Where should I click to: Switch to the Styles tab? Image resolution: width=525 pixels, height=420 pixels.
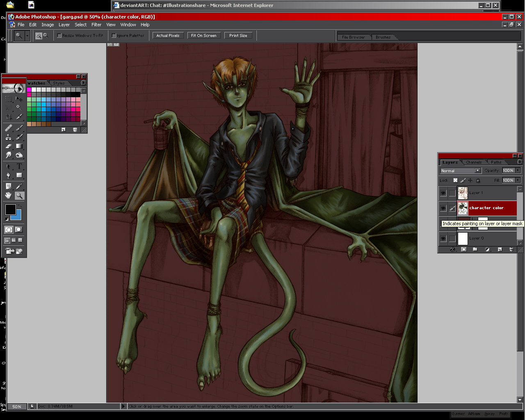tap(59, 83)
